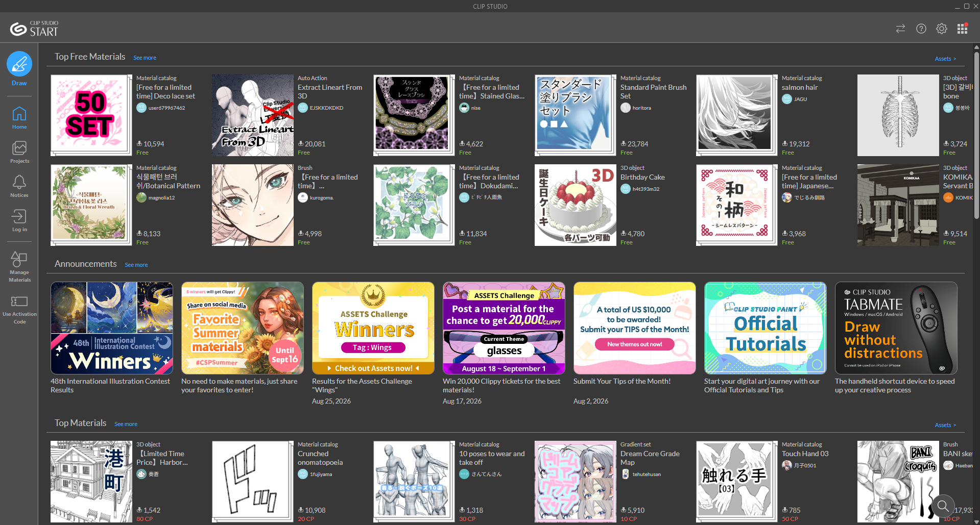Open the glasses theme ASSETS Challenge banner

click(x=504, y=328)
